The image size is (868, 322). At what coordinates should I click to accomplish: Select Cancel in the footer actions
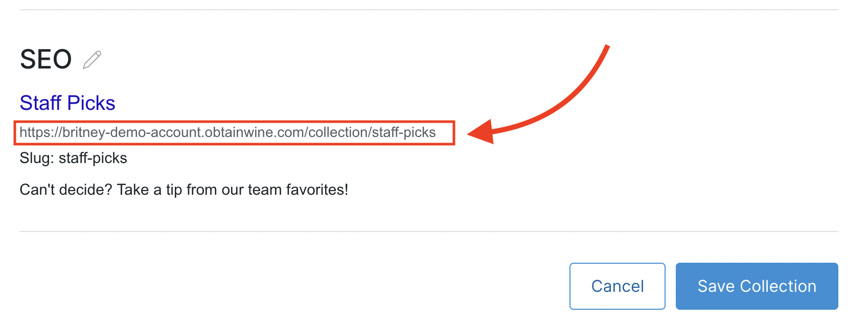tap(616, 286)
